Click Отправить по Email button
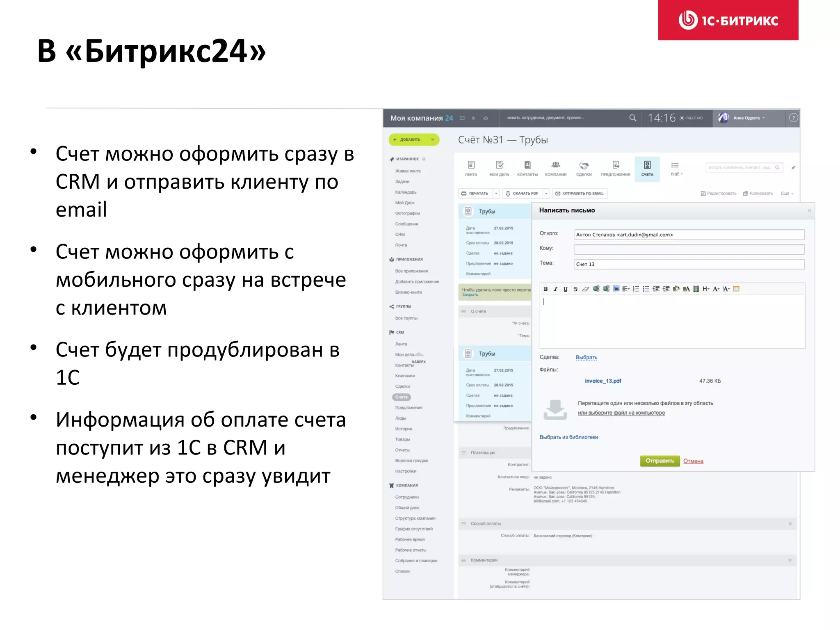 click(x=580, y=193)
